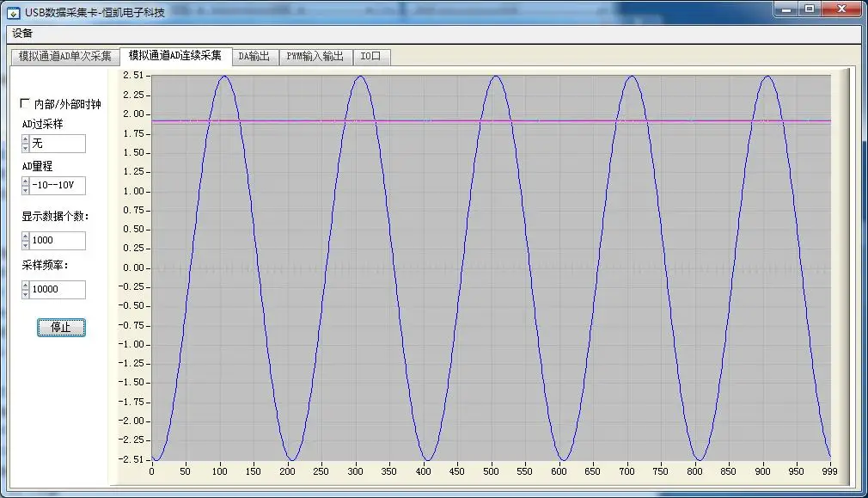This screenshot has height=498, width=868.
Task: Decrease 显示数据个数 with the down arrow
Action: pyautogui.click(x=25, y=245)
